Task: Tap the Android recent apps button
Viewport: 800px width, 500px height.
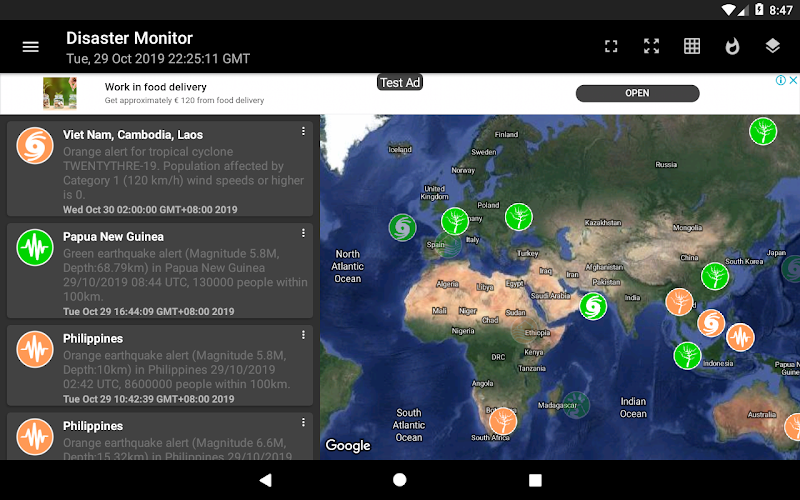Action: point(535,480)
